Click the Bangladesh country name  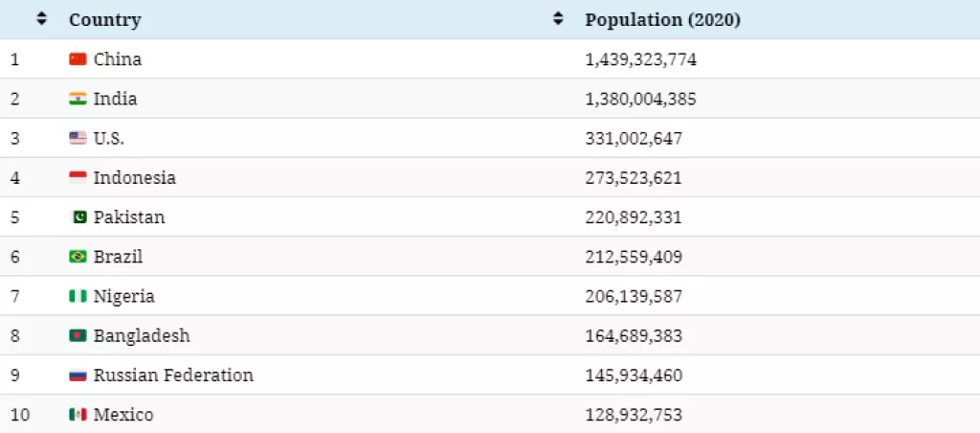142,336
